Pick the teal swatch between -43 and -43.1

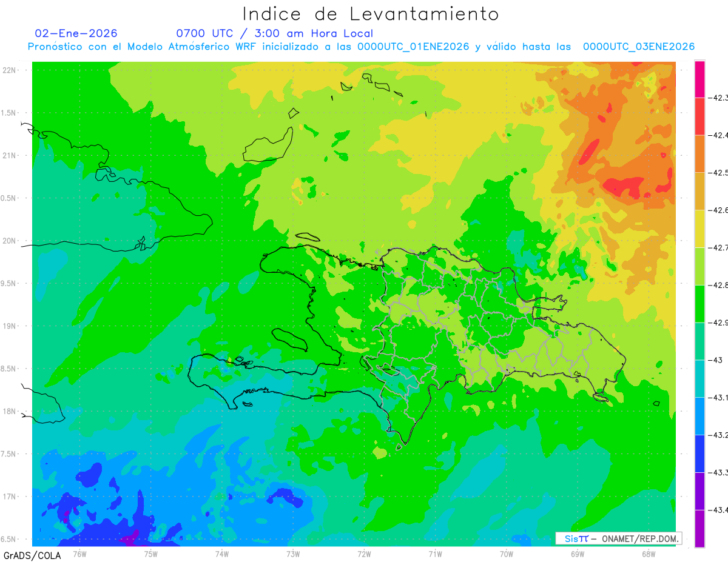click(699, 378)
